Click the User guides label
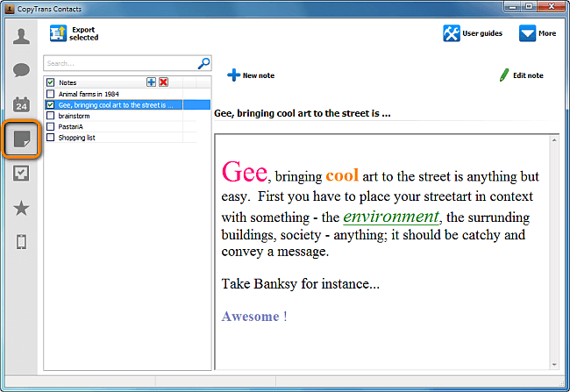 pyautogui.click(x=482, y=33)
